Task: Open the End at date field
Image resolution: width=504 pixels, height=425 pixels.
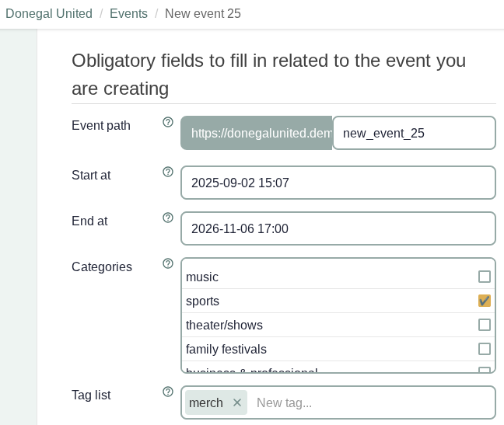Action: coord(338,228)
